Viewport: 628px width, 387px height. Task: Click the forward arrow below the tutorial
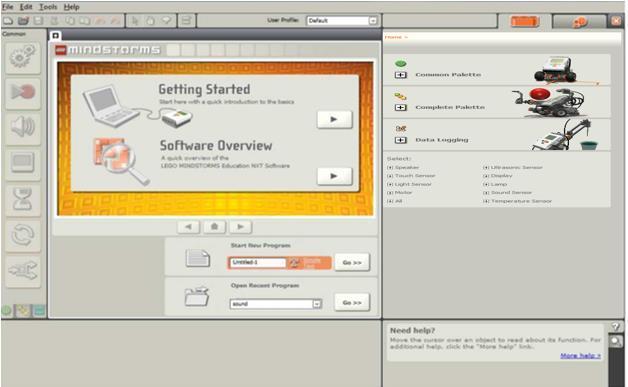[x=241, y=227]
